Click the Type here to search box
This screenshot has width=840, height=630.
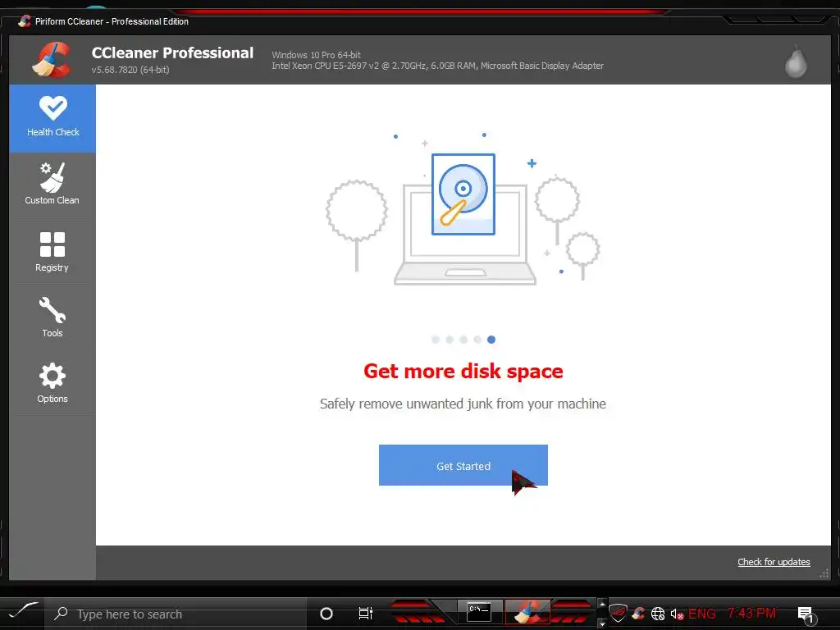176,614
